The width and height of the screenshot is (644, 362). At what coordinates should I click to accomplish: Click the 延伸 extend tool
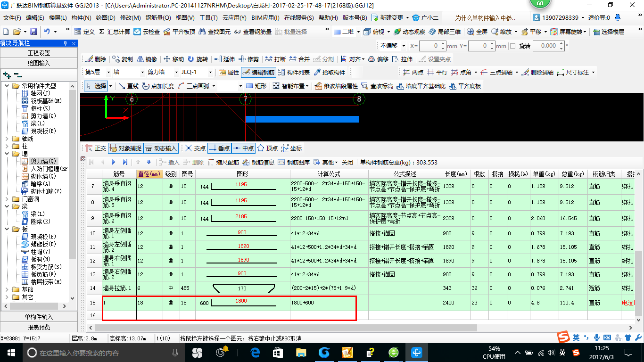(224, 59)
